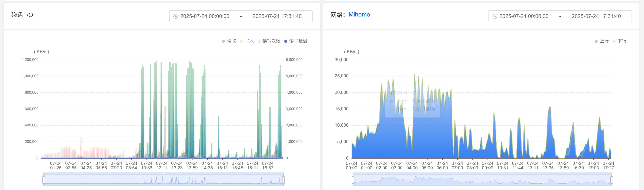Click the disk I/O zoom slider top grip
The width and height of the screenshot is (644, 190).
click(x=163, y=173)
